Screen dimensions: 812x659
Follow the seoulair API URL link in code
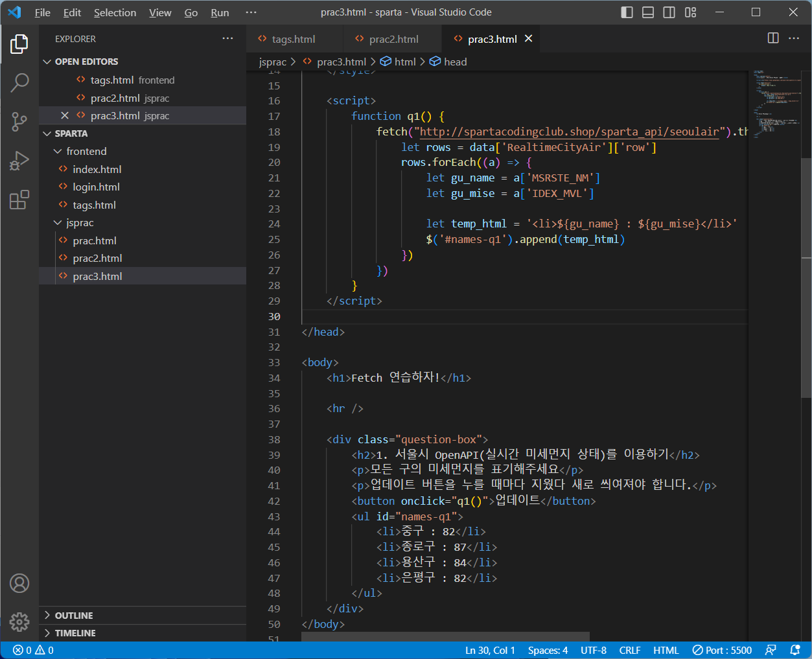click(x=570, y=132)
